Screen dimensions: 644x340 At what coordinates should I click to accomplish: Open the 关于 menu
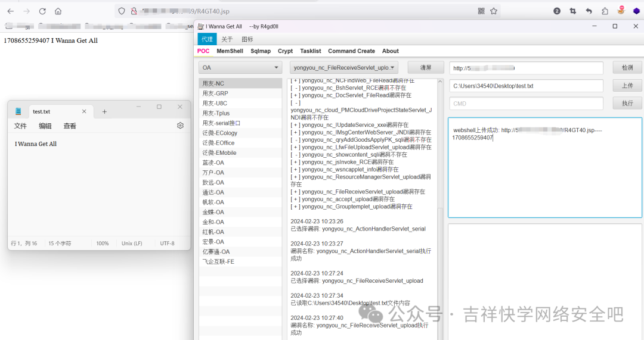click(x=227, y=39)
